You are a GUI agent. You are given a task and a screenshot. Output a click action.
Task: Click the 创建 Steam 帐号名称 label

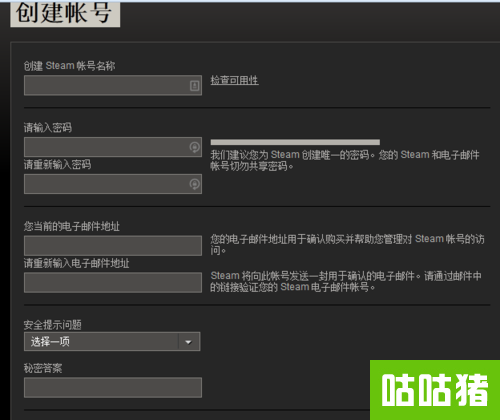tap(69, 66)
